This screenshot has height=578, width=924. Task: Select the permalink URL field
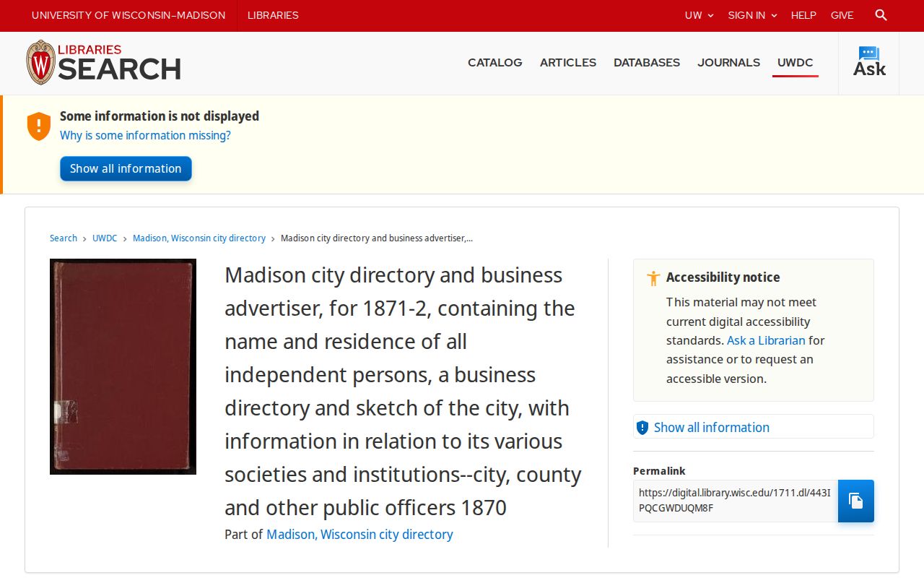[736, 501]
